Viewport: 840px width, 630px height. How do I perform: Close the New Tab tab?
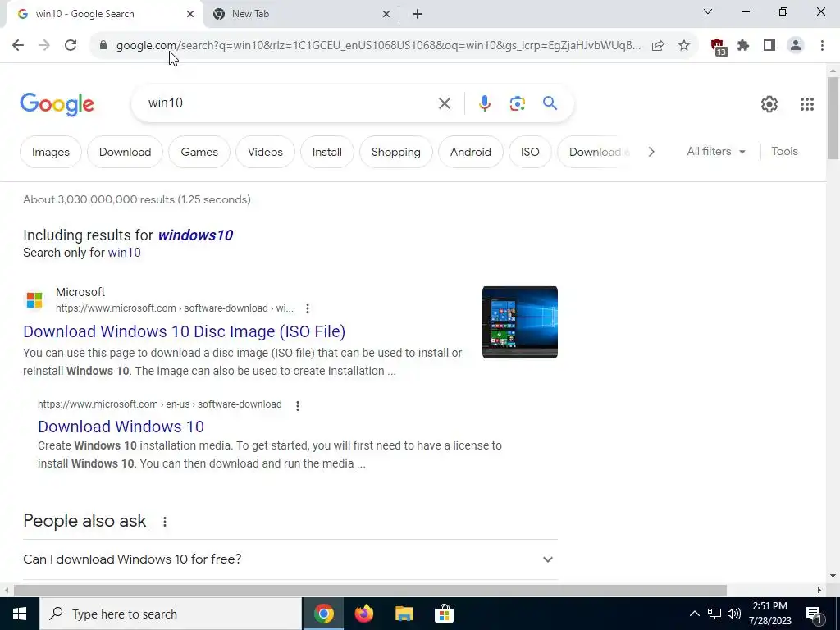pyautogui.click(x=386, y=14)
